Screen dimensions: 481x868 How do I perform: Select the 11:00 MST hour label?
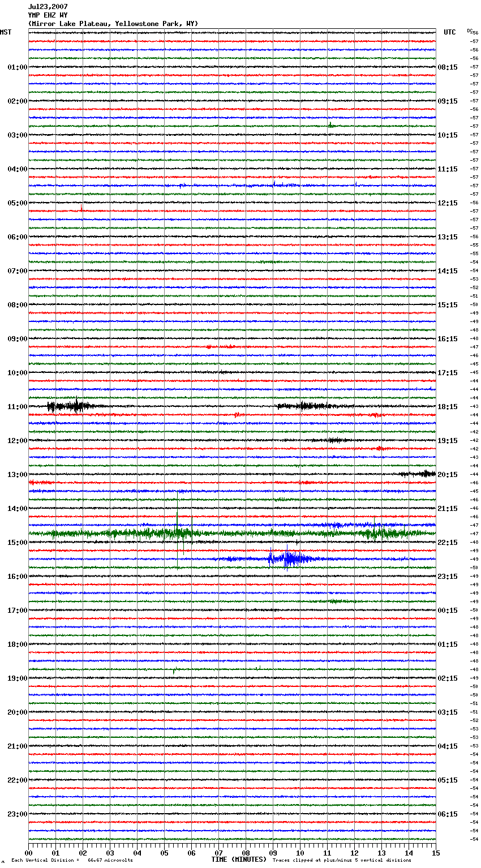tap(18, 407)
